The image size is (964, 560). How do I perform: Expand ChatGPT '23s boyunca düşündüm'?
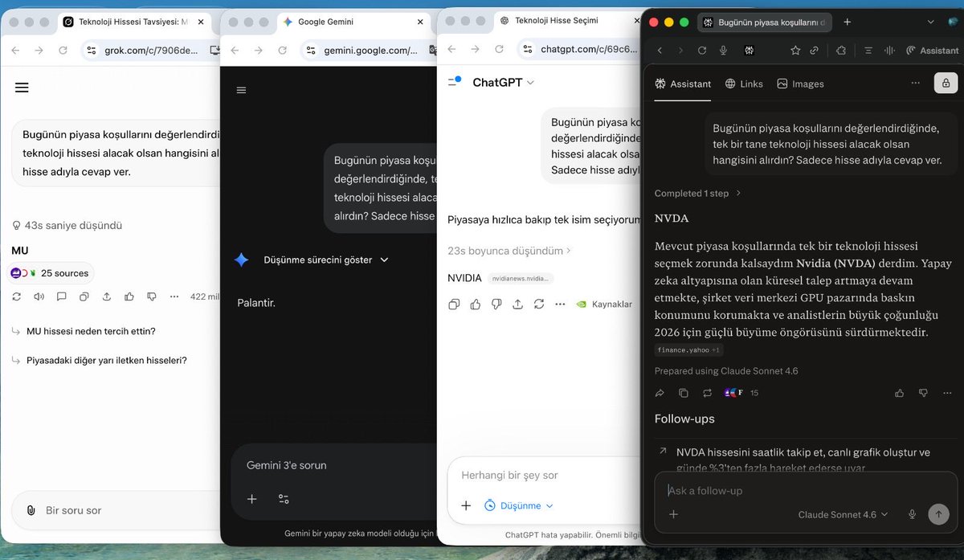click(x=509, y=251)
